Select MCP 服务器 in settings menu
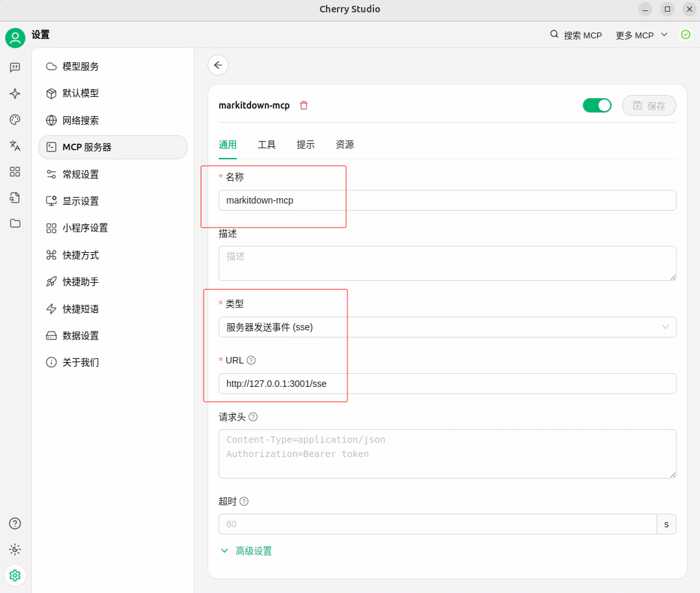The image size is (700, 593). (113, 147)
